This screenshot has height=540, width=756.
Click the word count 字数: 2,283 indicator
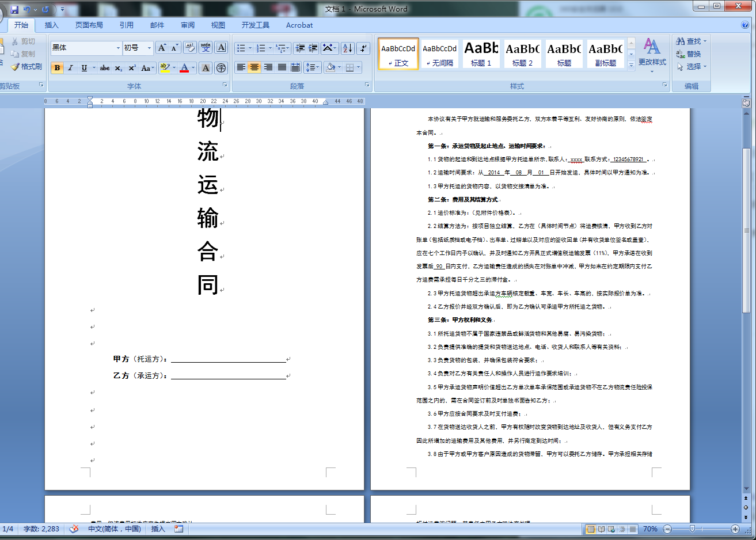(41, 528)
